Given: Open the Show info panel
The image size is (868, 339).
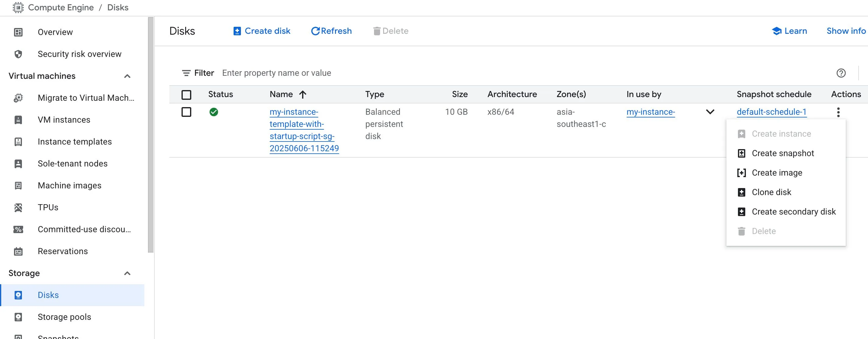Looking at the screenshot, I should pyautogui.click(x=846, y=31).
